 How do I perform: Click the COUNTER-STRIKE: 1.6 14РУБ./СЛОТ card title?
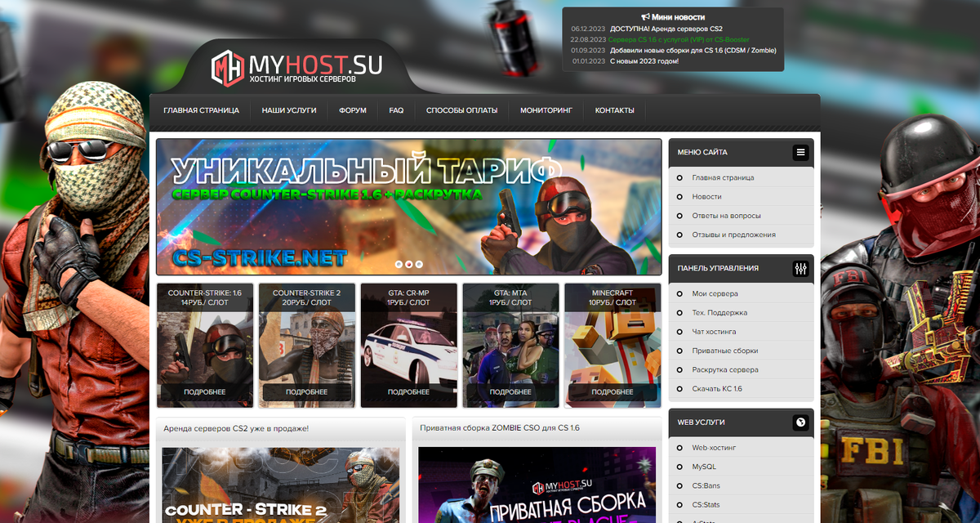click(205, 297)
